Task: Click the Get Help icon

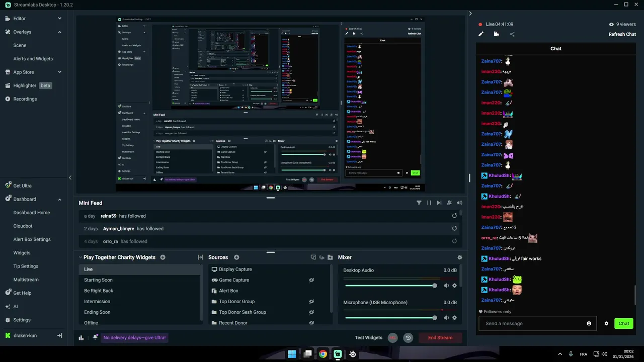Action: coord(8,293)
